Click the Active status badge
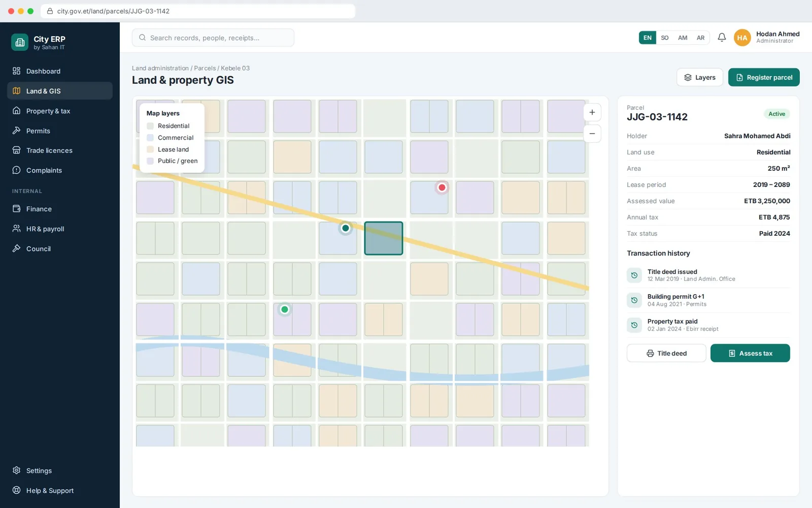Viewport: 812px width, 508px height. tap(776, 114)
